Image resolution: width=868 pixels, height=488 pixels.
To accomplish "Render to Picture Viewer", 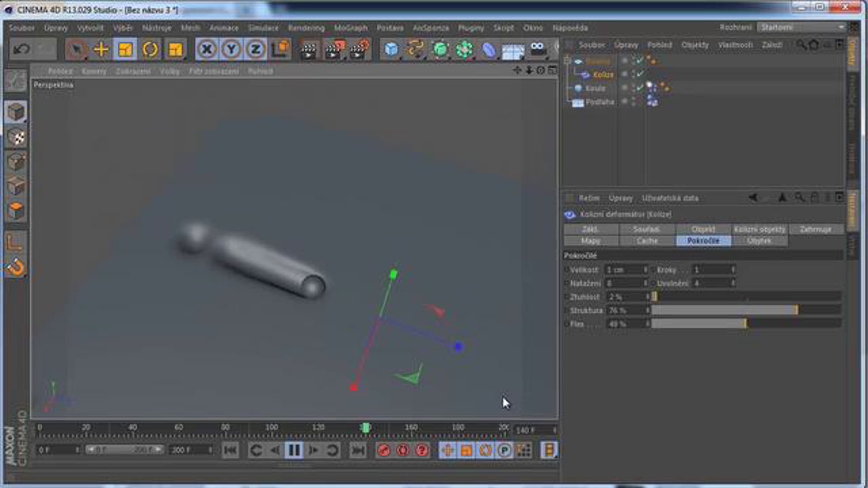I will coord(335,50).
